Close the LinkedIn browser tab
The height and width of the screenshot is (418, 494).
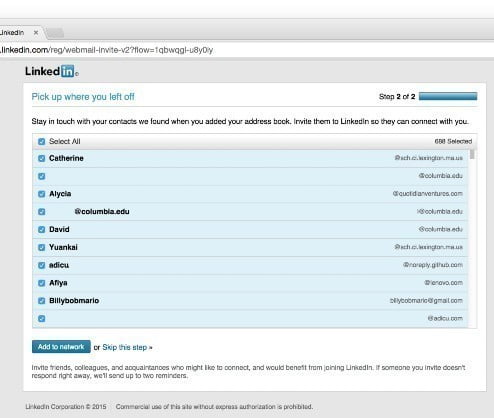tap(36, 33)
